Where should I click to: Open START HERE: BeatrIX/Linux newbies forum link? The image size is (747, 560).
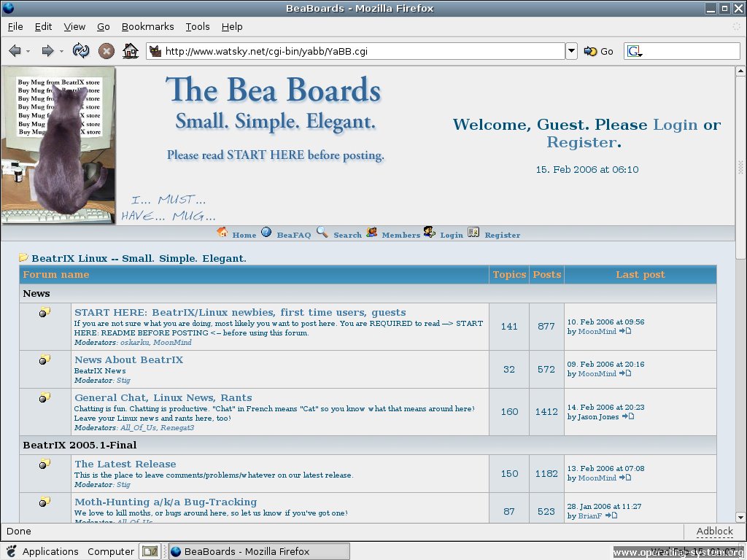240,312
